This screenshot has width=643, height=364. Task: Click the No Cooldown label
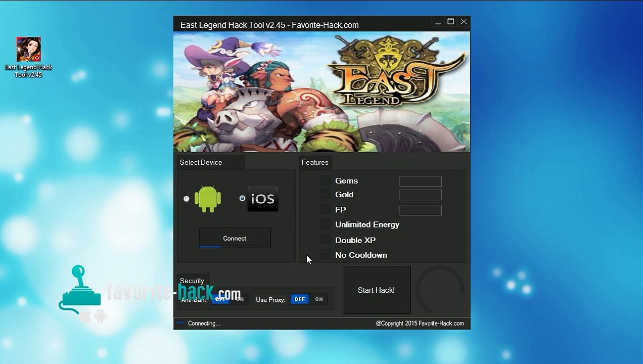pos(361,255)
